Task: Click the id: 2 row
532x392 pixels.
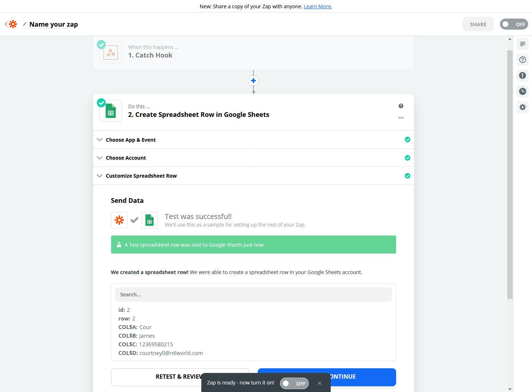Action: [124, 310]
